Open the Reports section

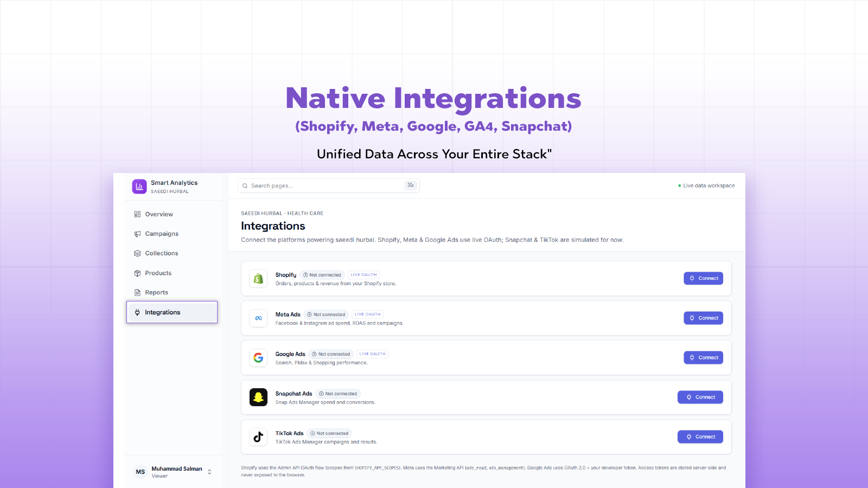coord(172,292)
